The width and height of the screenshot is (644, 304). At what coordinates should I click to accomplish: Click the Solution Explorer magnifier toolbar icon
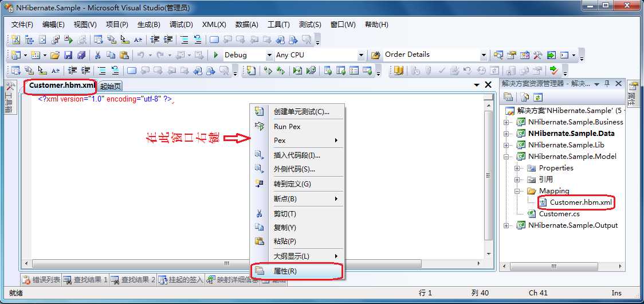498,54
